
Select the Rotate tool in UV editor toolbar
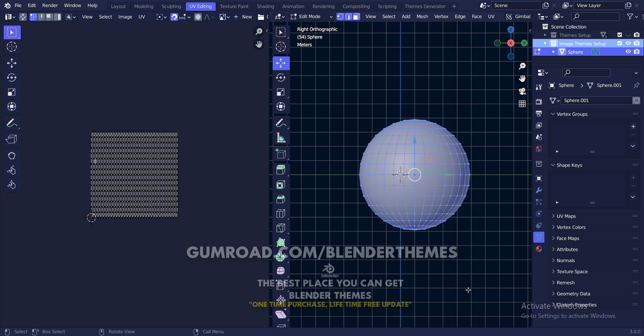point(12,78)
